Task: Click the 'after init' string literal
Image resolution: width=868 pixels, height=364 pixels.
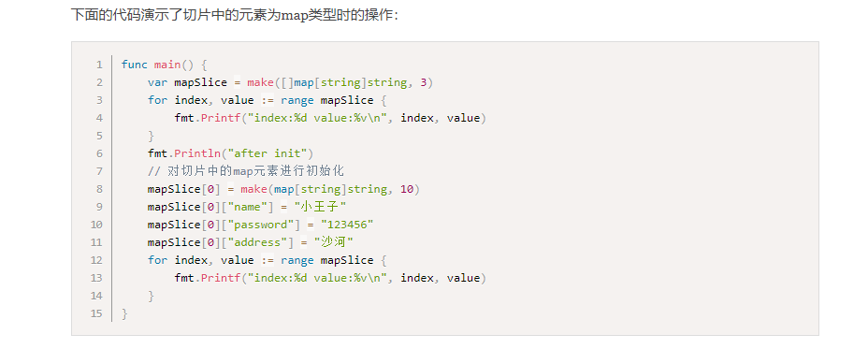Action: 274,153
